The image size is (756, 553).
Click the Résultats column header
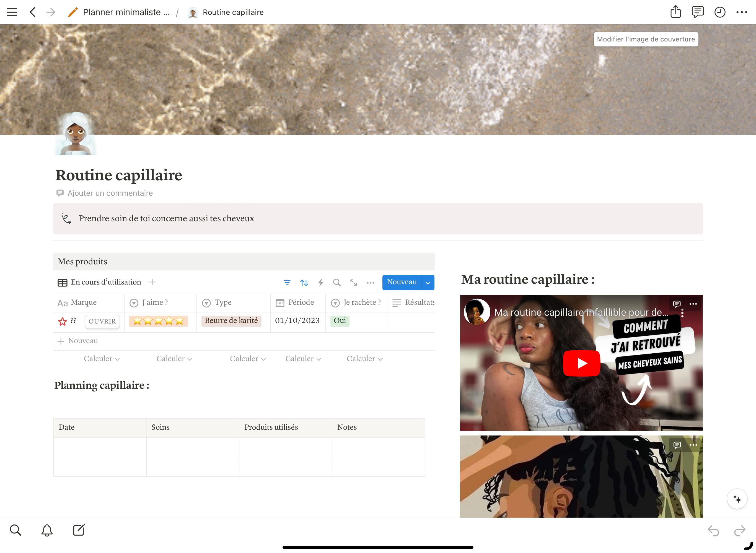(x=411, y=302)
